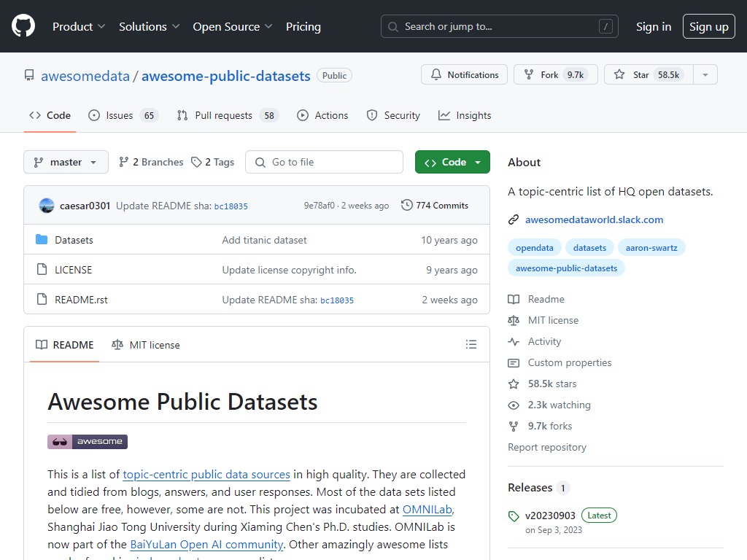Open the OMNILab link
747x560 pixels.
(x=427, y=510)
